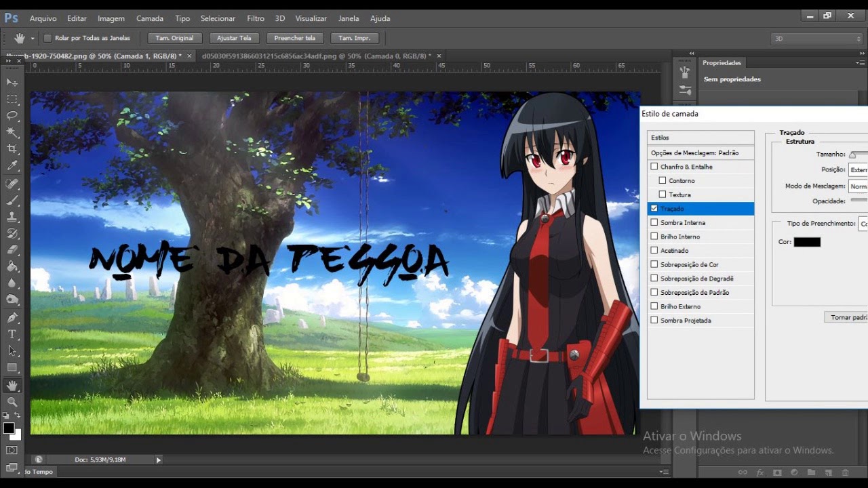The image size is (868, 488).
Task: Reset to default foreground and background colors
Action: [6, 415]
